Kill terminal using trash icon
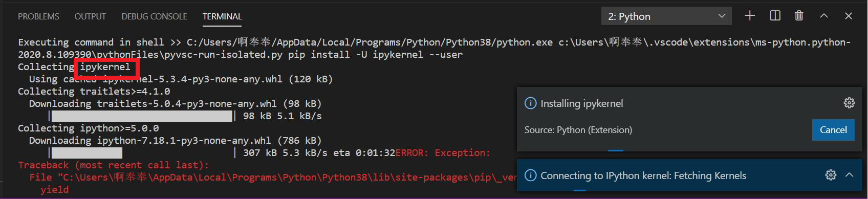The height and width of the screenshot is (199, 868). [x=799, y=16]
